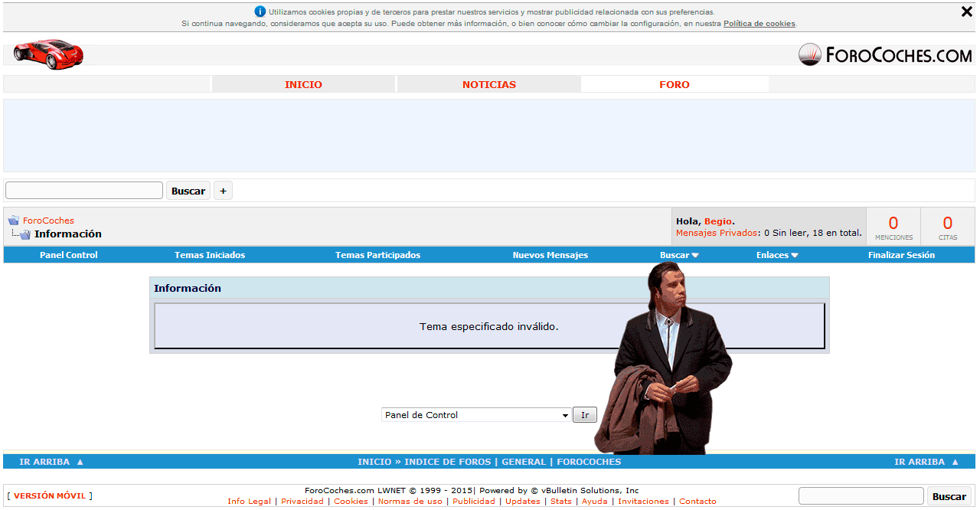This screenshot has width=980, height=510.
Task: Open Mensajes Privados link
Action: pos(717,233)
